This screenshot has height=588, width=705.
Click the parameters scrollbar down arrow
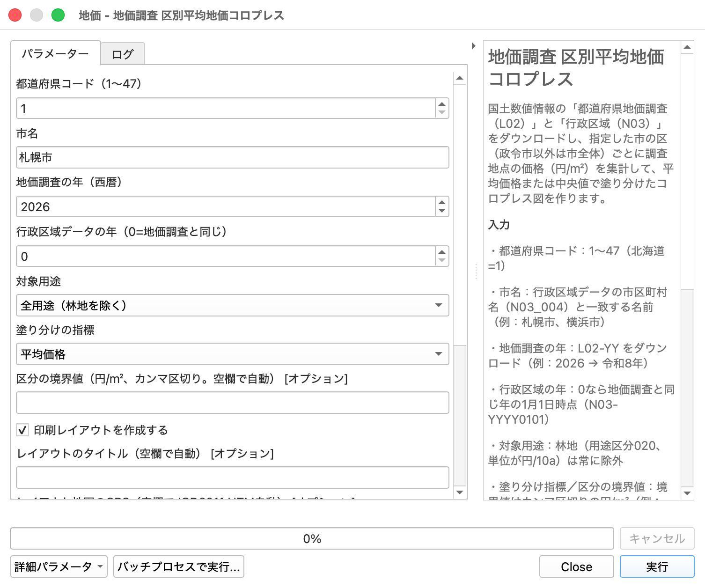tap(460, 492)
